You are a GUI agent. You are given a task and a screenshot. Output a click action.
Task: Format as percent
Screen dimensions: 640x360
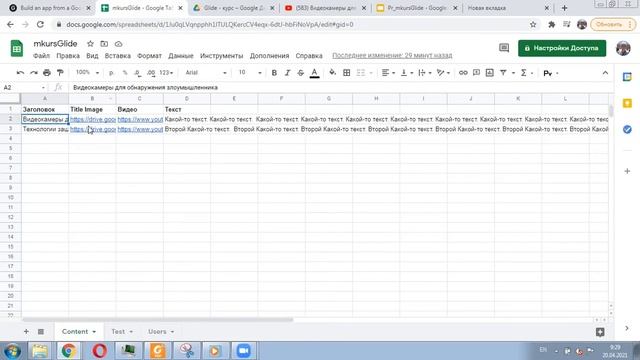tap(125, 73)
